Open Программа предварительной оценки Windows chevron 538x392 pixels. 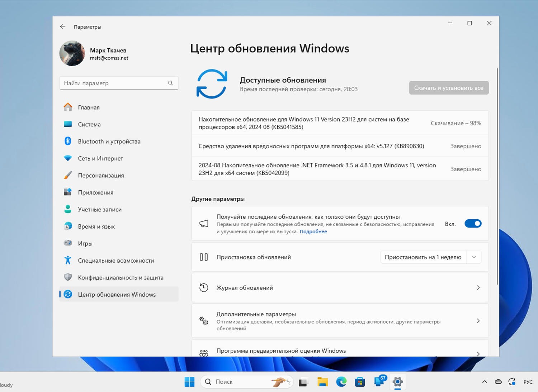pyautogui.click(x=478, y=354)
